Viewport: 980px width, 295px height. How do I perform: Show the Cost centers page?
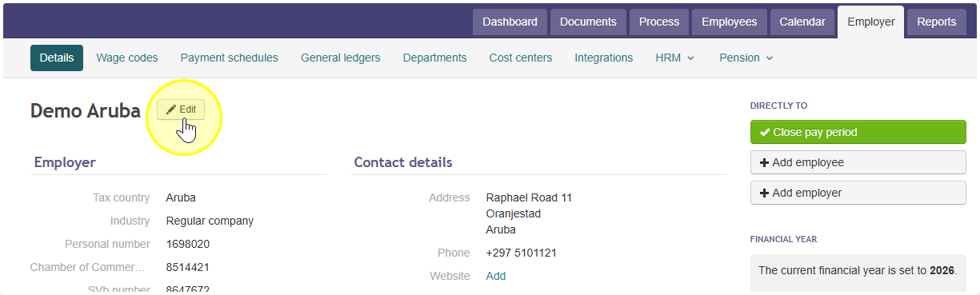(x=521, y=58)
